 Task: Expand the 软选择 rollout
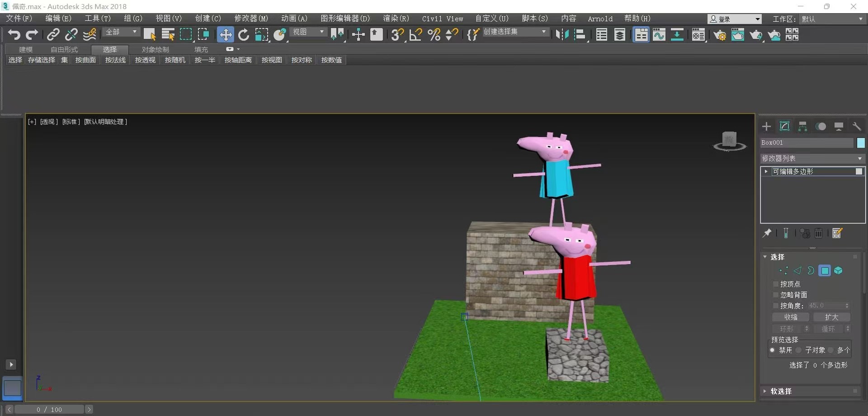coord(781,391)
